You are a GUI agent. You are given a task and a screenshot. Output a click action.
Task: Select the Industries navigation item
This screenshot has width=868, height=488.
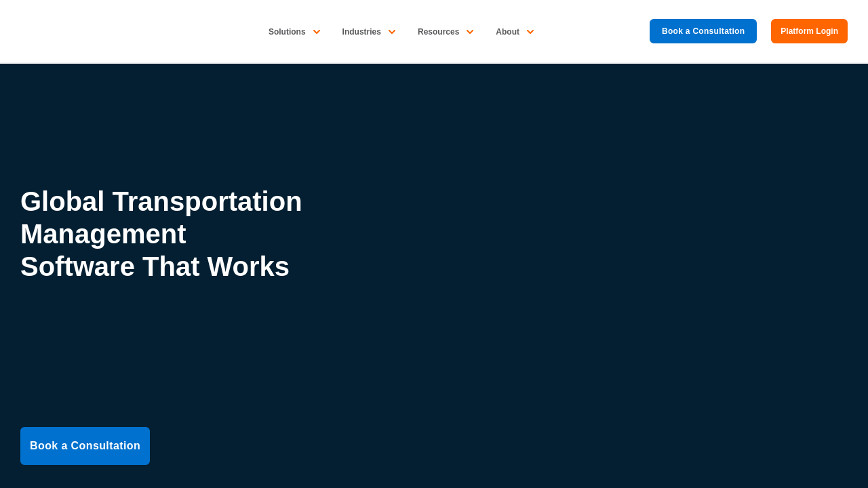coord(361,32)
